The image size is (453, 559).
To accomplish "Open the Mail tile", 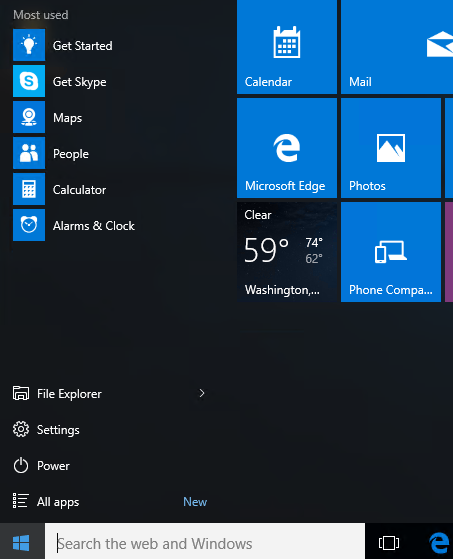I will [x=397, y=47].
